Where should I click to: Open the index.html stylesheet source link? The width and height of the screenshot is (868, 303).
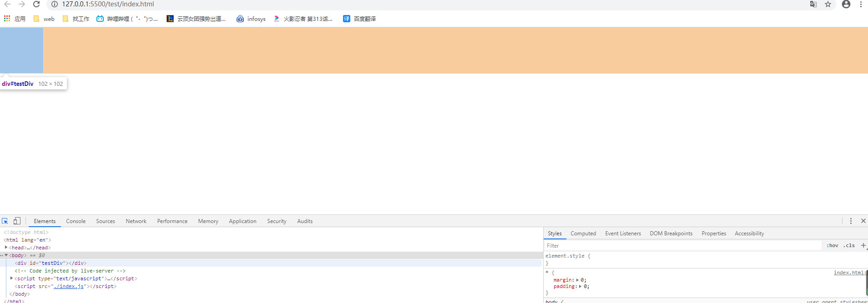point(849,273)
